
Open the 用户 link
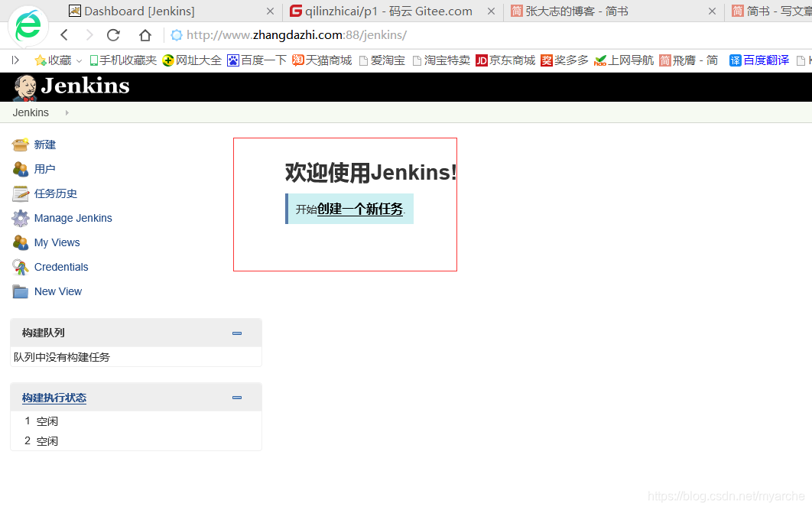click(44, 169)
